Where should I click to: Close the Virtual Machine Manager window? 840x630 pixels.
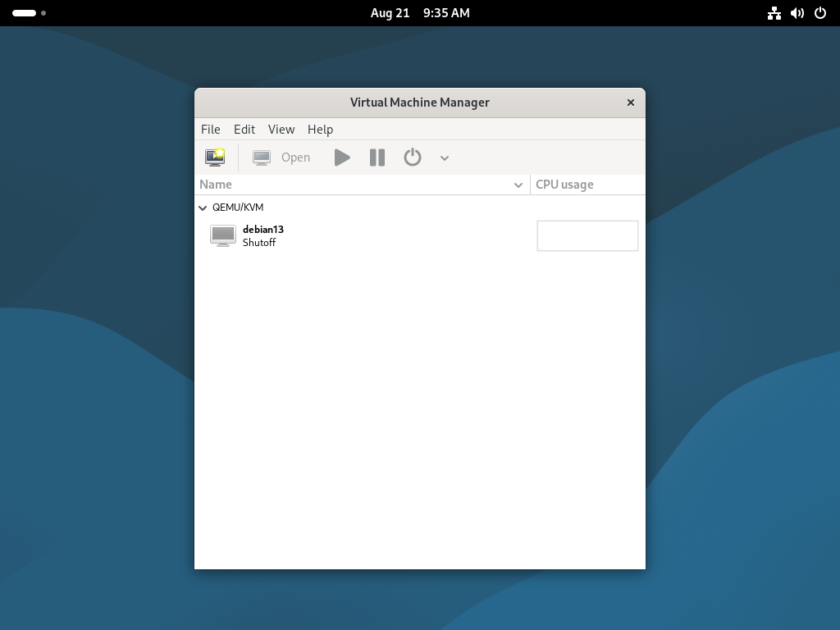click(630, 103)
